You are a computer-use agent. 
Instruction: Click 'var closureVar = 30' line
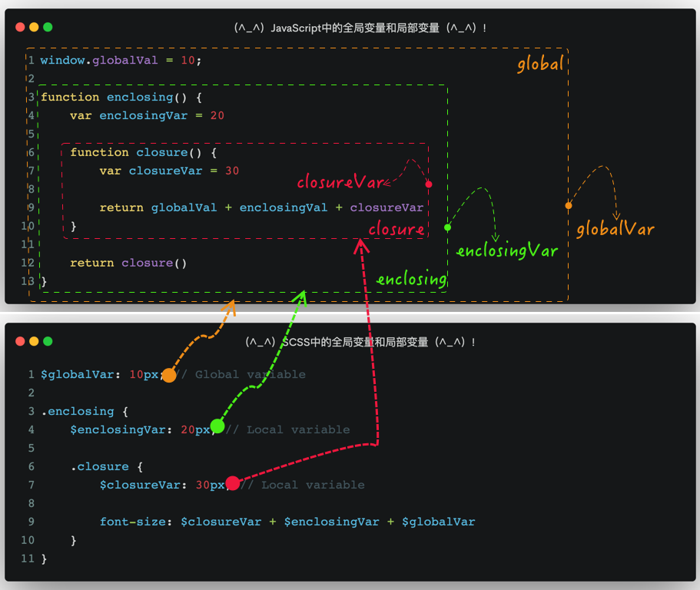pyautogui.click(x=169, y=171)
